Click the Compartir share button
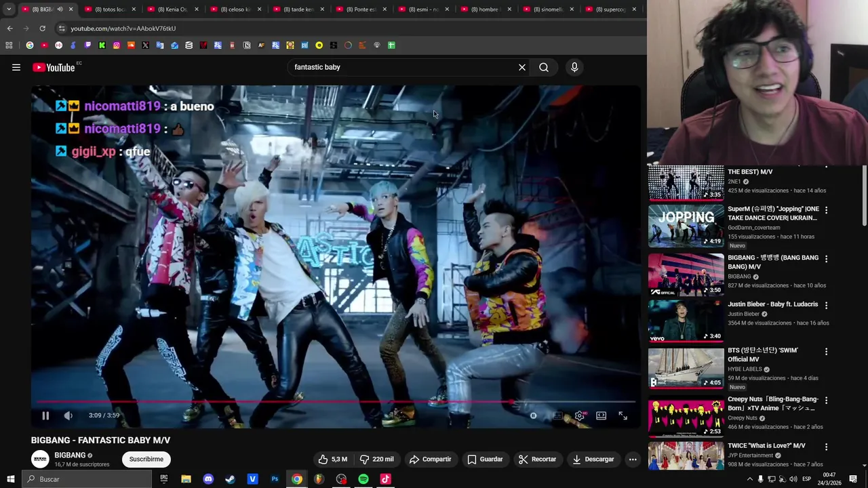The height and width of the screenshot is (488, 868). tap(430, 459)
